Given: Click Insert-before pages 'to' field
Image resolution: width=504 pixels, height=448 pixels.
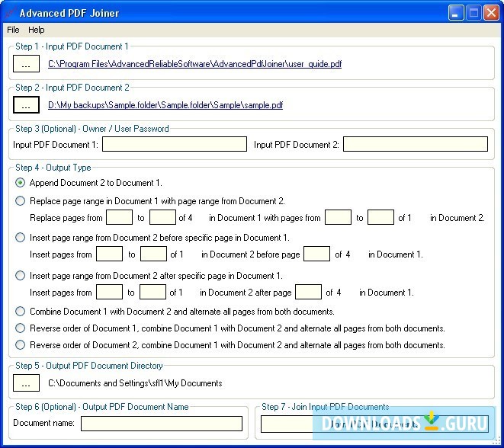Looking at the screenshot, I should [x=154, y=254].
